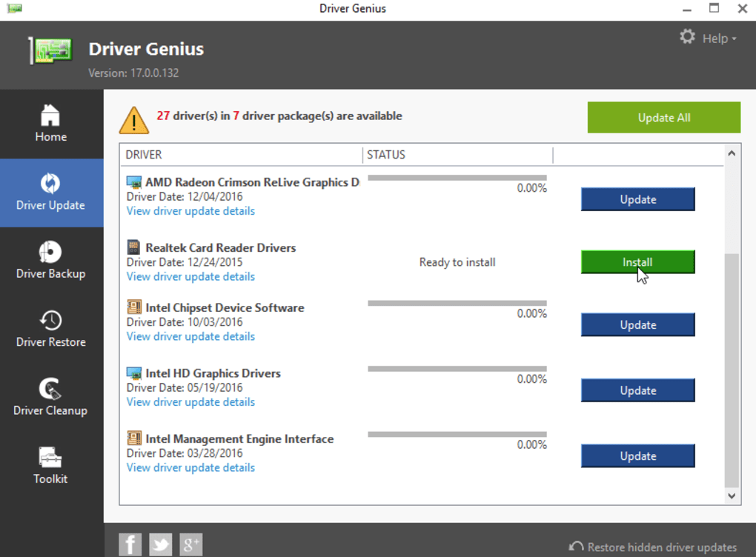
Task: Select the Driver Update sidebar icon
Action: 50,184
